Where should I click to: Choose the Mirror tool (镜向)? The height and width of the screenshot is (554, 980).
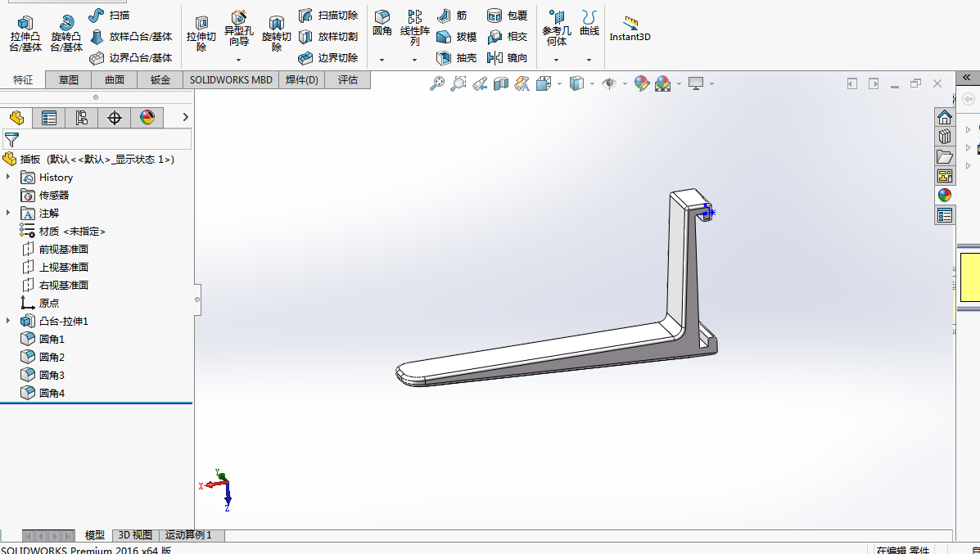pyautogui.click(x=507, y=58)
